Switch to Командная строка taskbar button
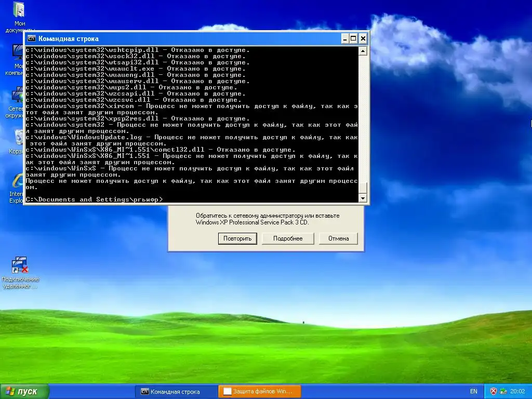The image size is (532, 399). [x=176, y=392]
